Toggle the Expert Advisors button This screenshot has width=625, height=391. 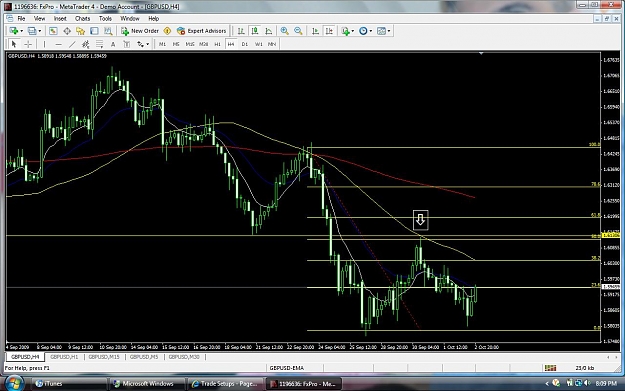click(x=202, y=31)
